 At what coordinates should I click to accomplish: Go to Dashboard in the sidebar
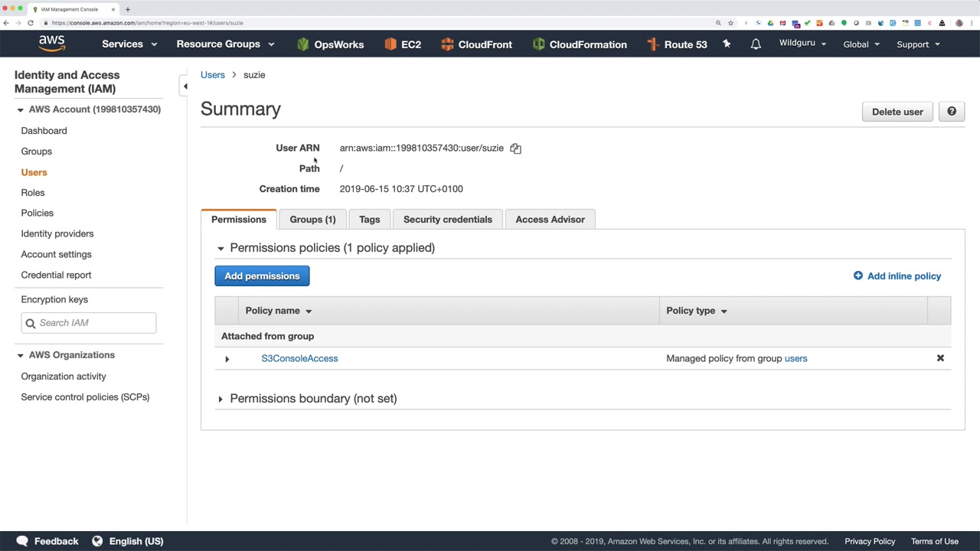(44, 131)
